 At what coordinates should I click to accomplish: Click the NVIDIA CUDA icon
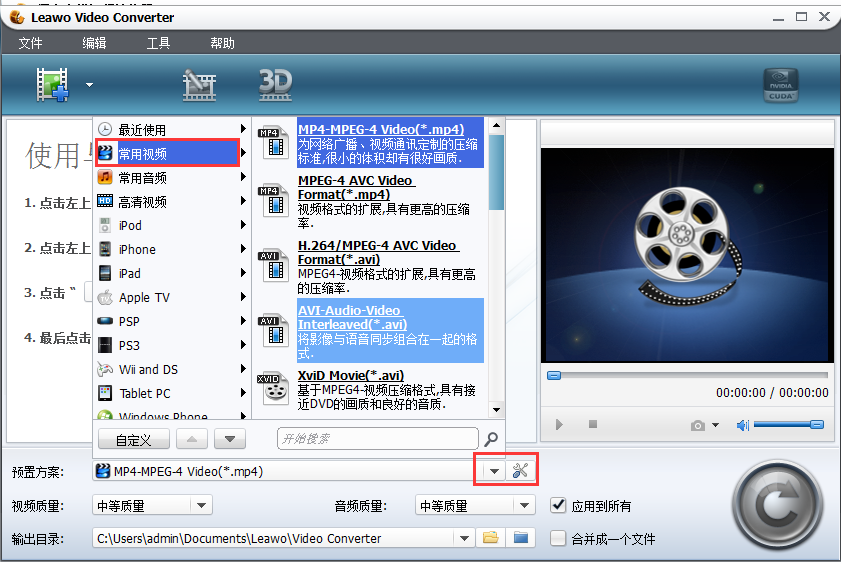tap(780, 86)
